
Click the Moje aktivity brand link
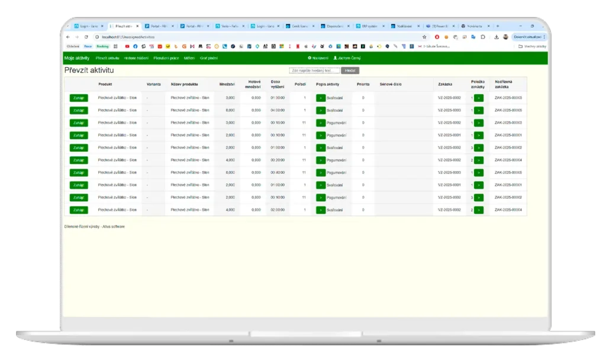(76, 58)
